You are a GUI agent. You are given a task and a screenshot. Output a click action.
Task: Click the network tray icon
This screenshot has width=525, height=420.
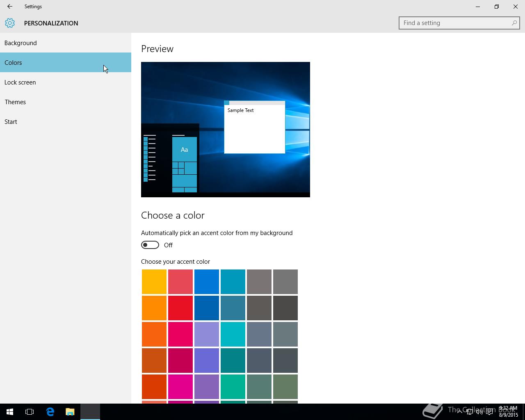point(469,412)
